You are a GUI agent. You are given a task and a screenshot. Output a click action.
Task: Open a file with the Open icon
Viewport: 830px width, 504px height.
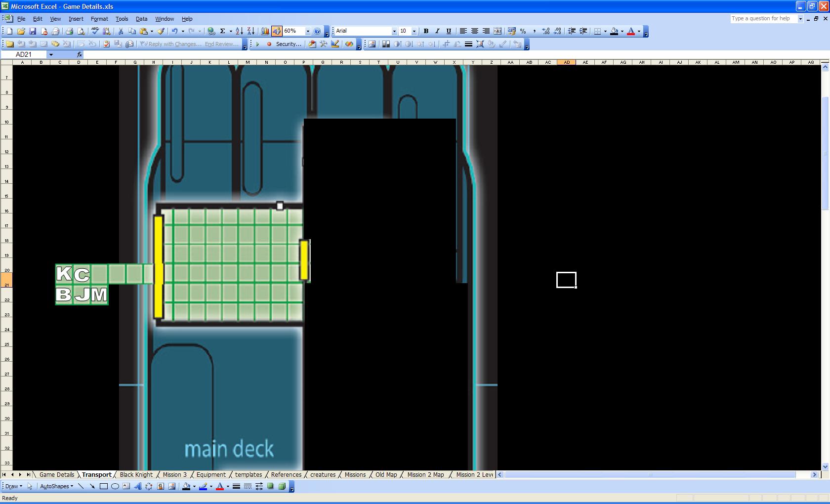[21, 31]
